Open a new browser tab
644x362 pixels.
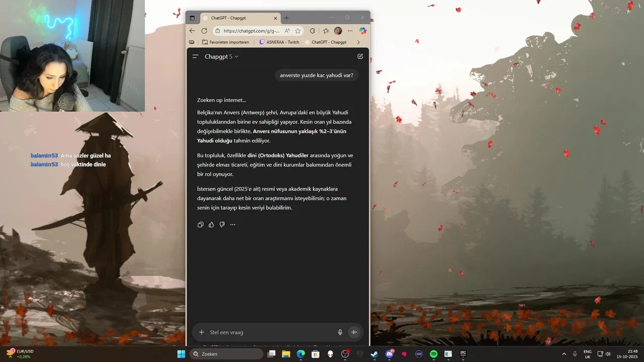pos(287,18)
